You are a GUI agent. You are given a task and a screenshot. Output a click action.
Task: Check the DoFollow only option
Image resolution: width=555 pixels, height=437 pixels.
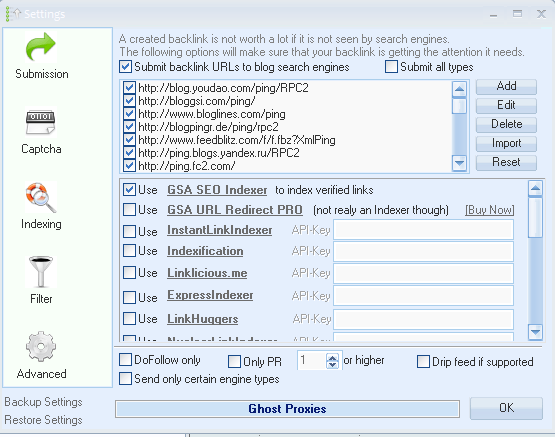point(125,360)
